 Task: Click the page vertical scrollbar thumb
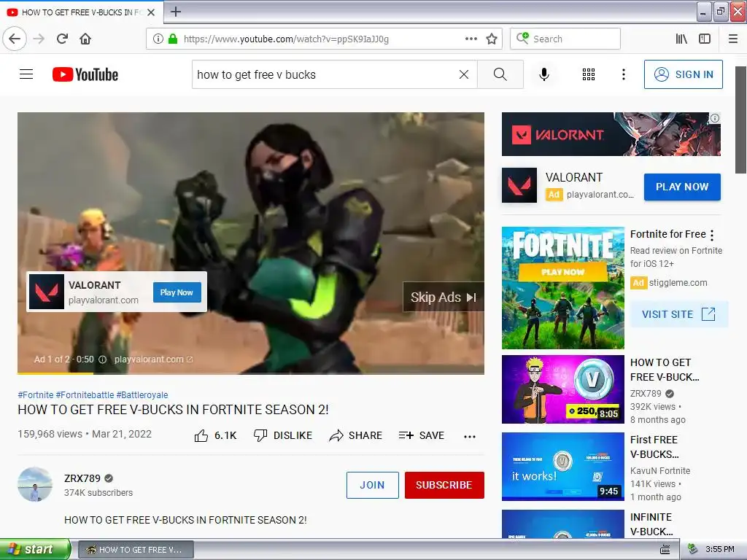(741, 120)
